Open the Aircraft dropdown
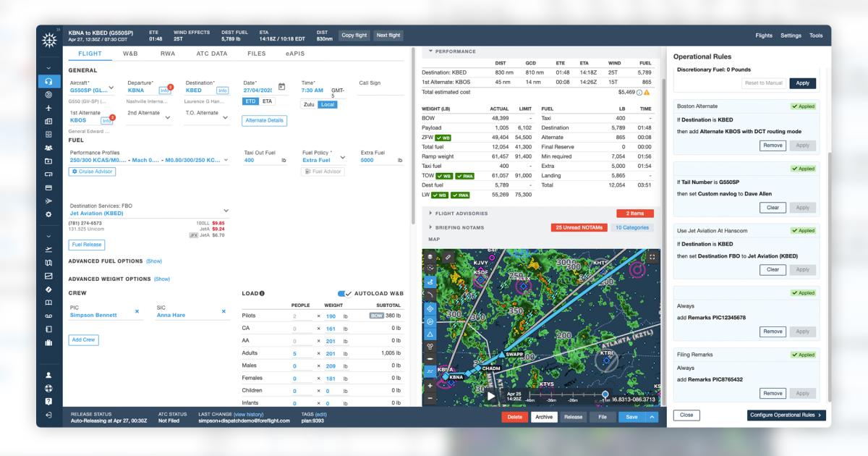868x456 pixels. coord(111,88)
